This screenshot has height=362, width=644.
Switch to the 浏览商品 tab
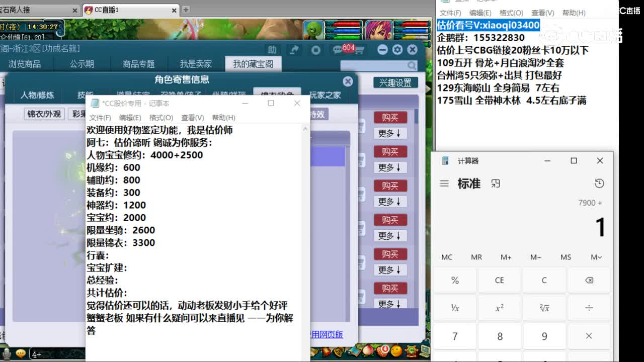coord(25,64)
